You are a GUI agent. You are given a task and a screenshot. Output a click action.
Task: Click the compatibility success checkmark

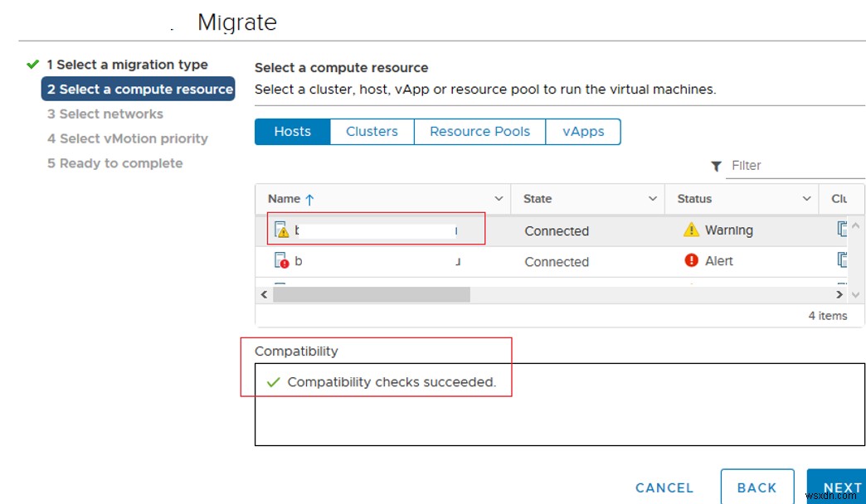pos(274,382)
